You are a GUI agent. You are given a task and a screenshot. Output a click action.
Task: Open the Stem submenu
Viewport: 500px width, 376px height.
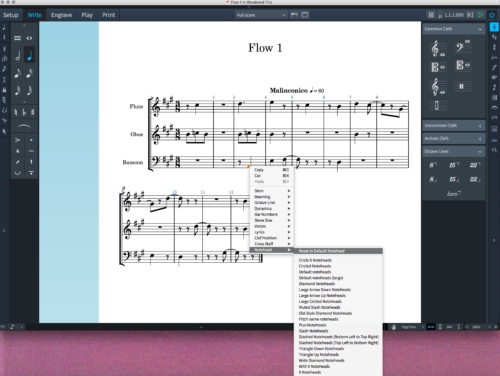click(x=272, y=191)
